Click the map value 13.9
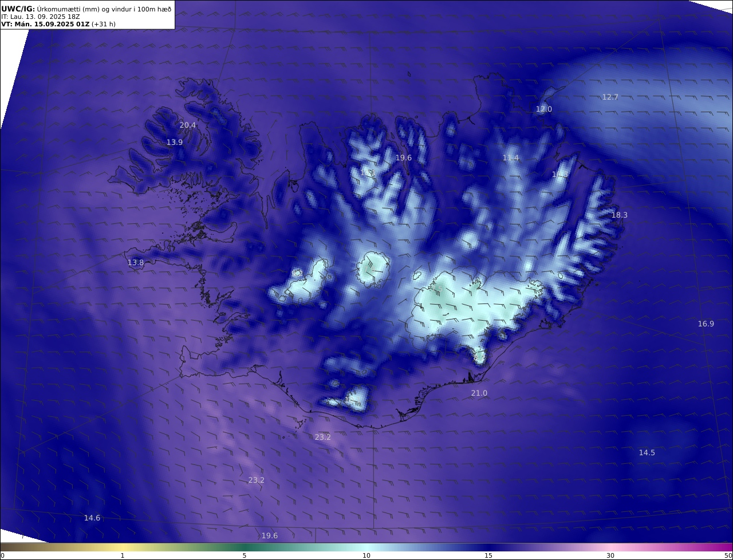This screenshot has width=733, height=560. pyautogui.click(x=175, y=142)
